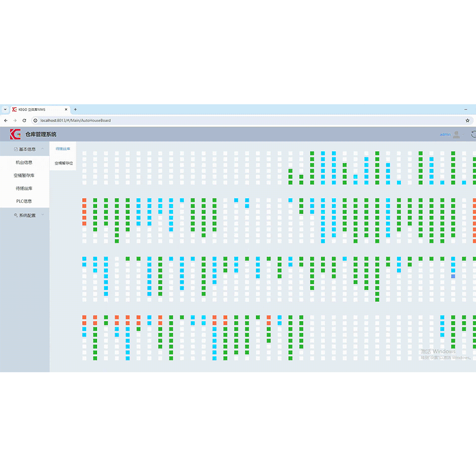Screen dimensions: 476x476
Task: Open 空桶暂存库 in the sidebar
Action: click(x=24, y=176)
